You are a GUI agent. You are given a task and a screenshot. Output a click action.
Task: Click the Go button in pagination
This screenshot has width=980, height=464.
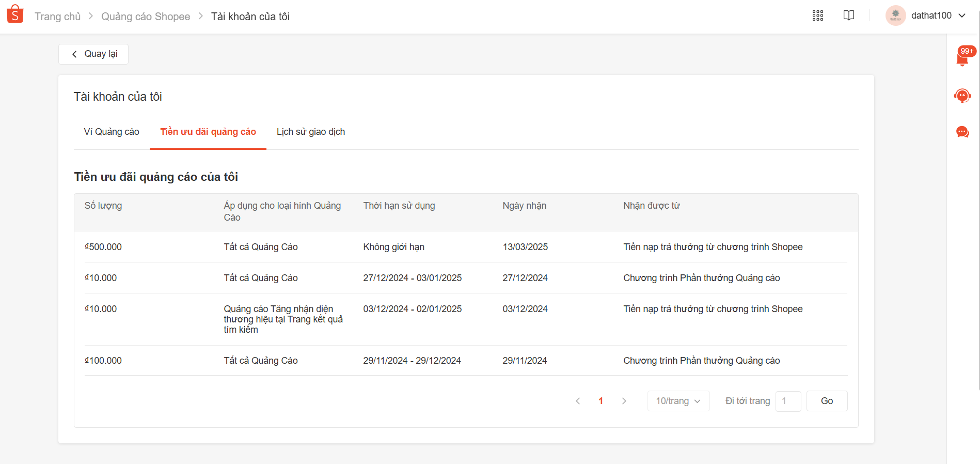(827, 401)
